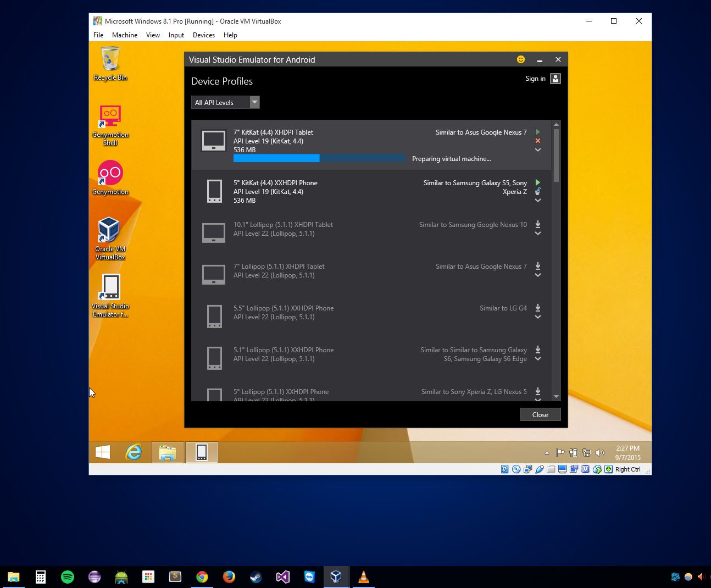Select Recycle Bin desktop icon
Image resolution: width=711 pixels, height=588 pixels.
pyautogui.click(x=110, y=64)
